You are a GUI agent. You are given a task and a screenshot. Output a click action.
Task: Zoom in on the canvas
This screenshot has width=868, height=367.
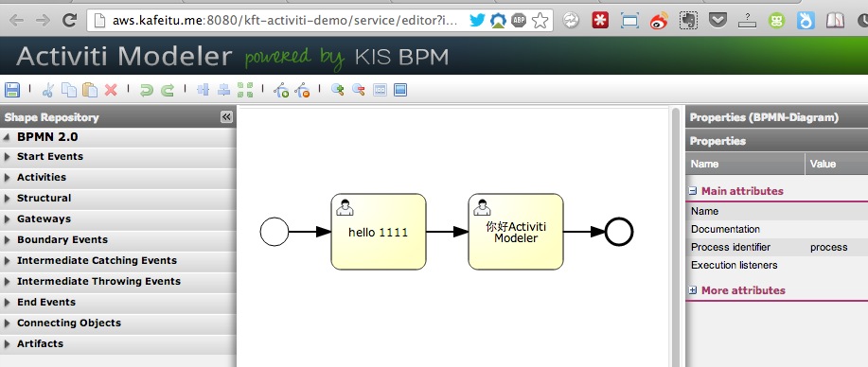tap(338, 90)
